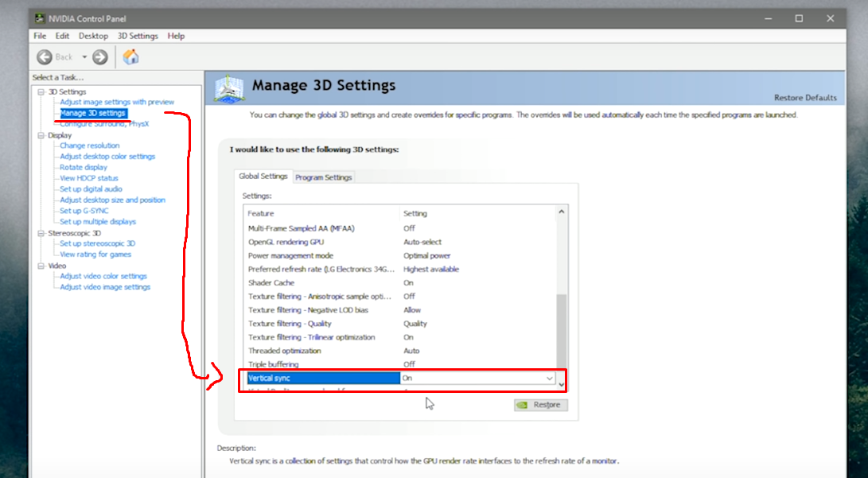
Task: Open the Desktop menu
Action: point(93,36)
